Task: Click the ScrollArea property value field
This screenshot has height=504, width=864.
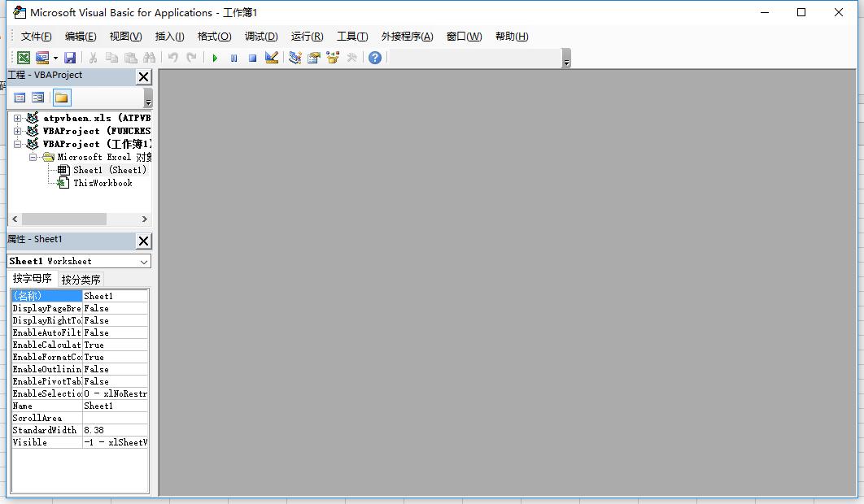Action: point(115,418)
